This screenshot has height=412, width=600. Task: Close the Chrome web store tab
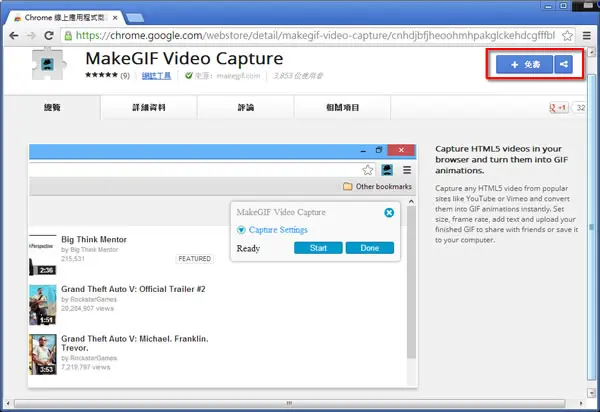(x=115, y=18)
